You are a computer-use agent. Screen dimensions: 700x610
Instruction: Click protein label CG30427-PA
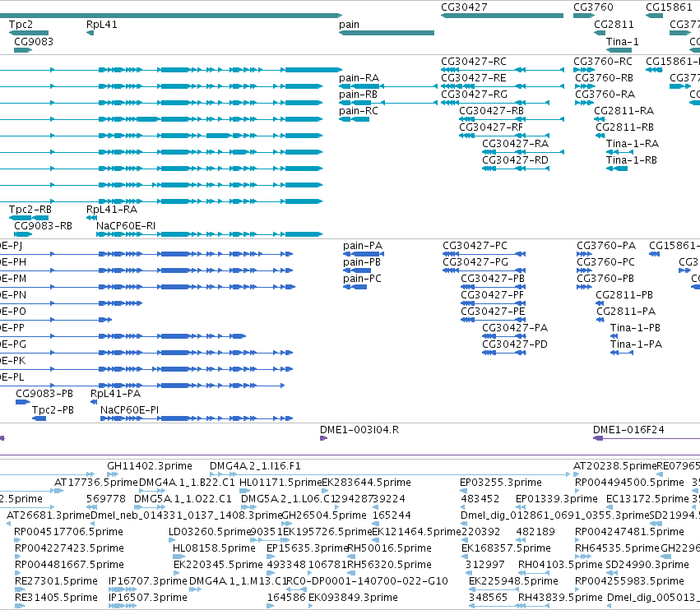tap(515, 328)
